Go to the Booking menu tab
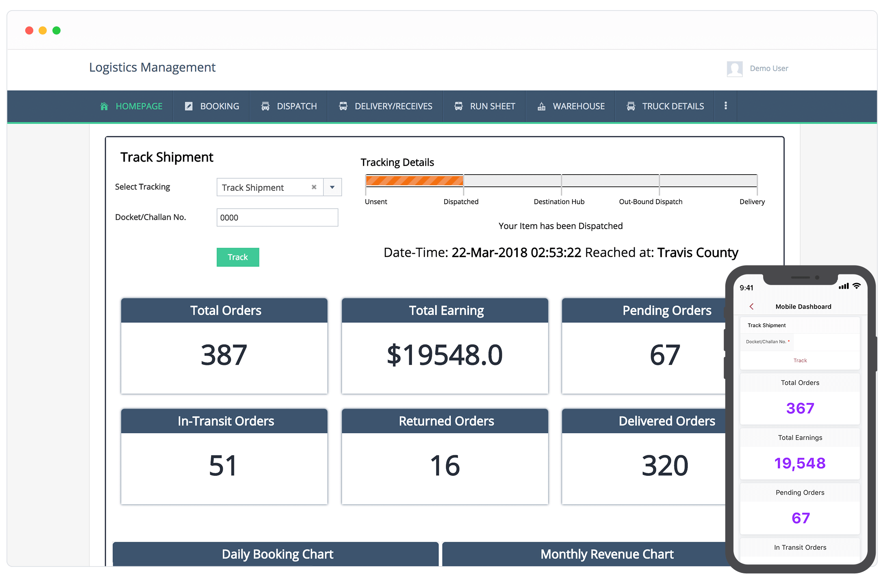Image resolution: width=894 pixels, height=588 pixels. (x=219, y=106)
